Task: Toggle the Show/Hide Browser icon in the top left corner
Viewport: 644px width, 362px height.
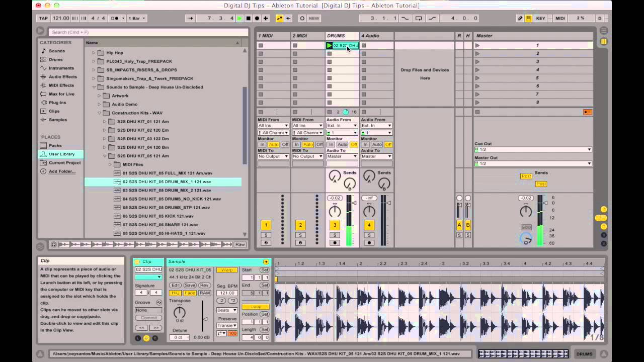Action: click(40, 31)
